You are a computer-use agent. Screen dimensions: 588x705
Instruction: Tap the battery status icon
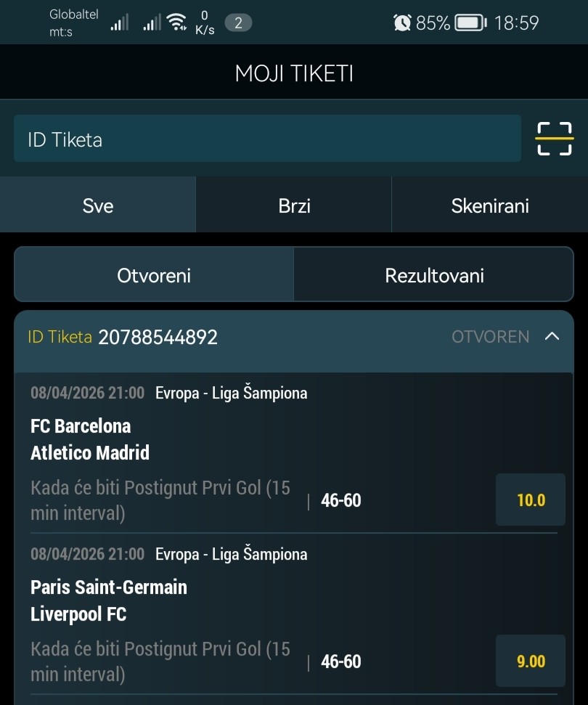[x=470, y=23]
